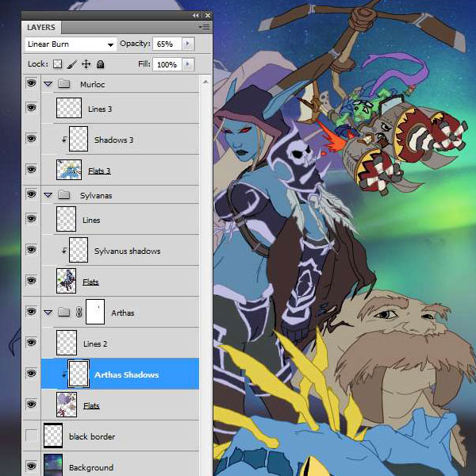The height and width of the screenshot is (476, 476).
Task: Hide the Background layer
Action: click(31, 466)
